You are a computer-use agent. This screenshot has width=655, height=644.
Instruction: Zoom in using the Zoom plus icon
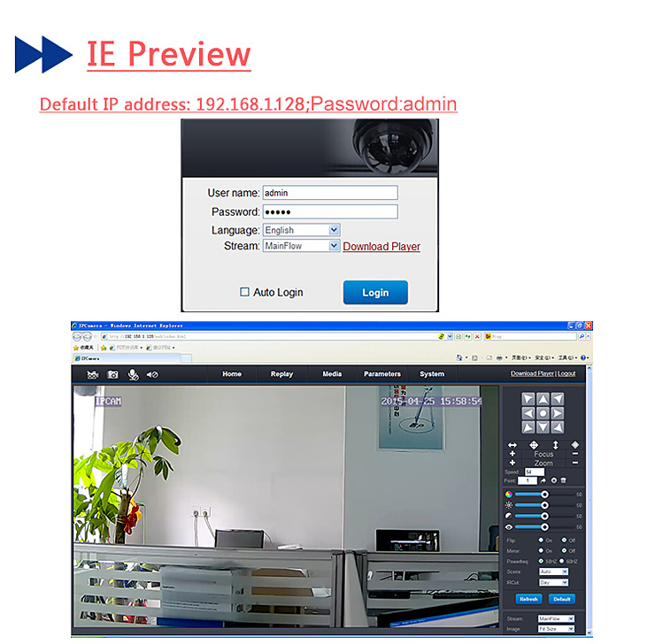512,463
